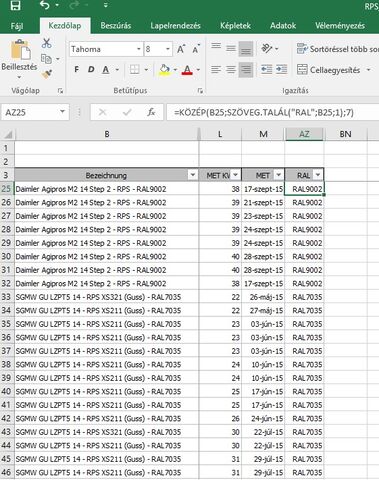The image size is (379, 480).
Task: Expand the RAL column filter dropdown
Action: (318, 175)
